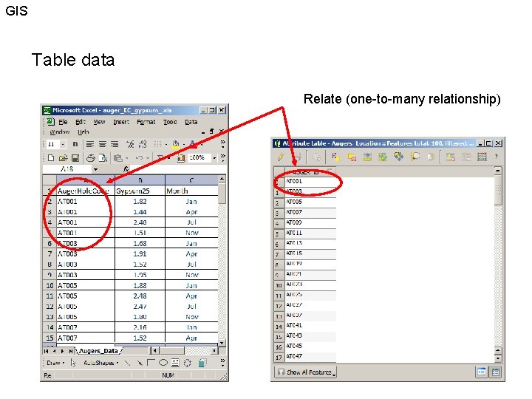
Task: Open the Format menu in Excel
Action: click(146, 122)
